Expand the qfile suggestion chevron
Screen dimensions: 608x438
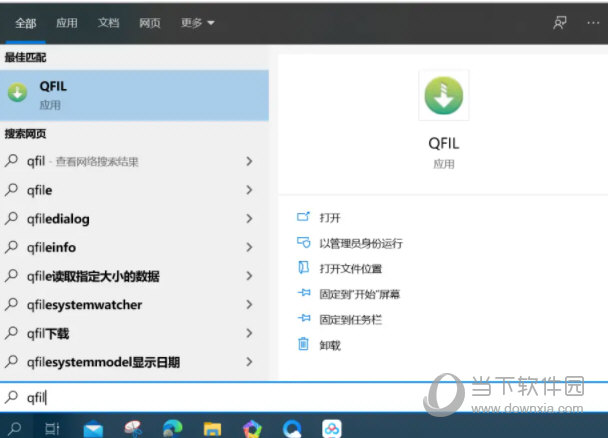[249, 190]
